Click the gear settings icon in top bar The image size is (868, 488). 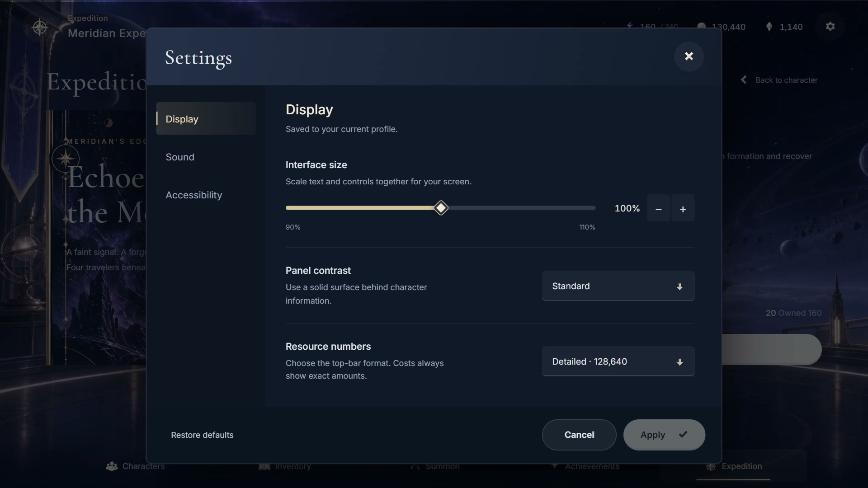coord(830,27)
